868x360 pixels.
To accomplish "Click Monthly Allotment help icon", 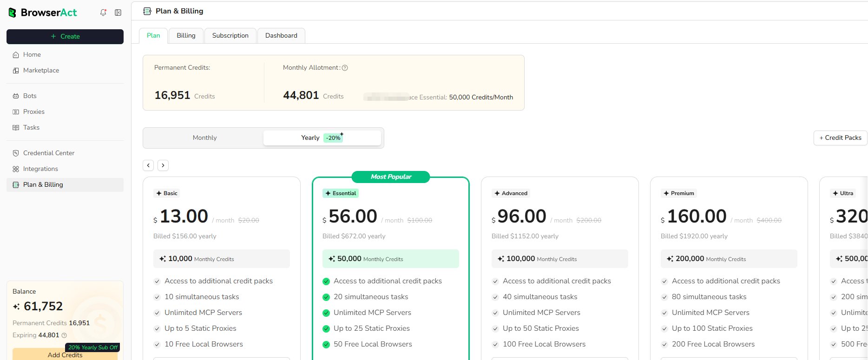I will (345, 68).
